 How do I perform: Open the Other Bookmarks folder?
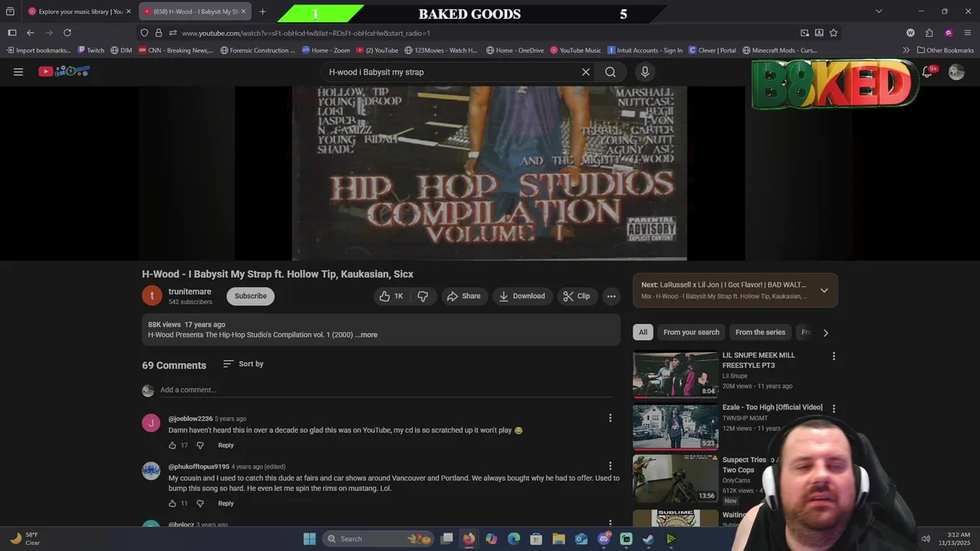(x=945, y=51)
